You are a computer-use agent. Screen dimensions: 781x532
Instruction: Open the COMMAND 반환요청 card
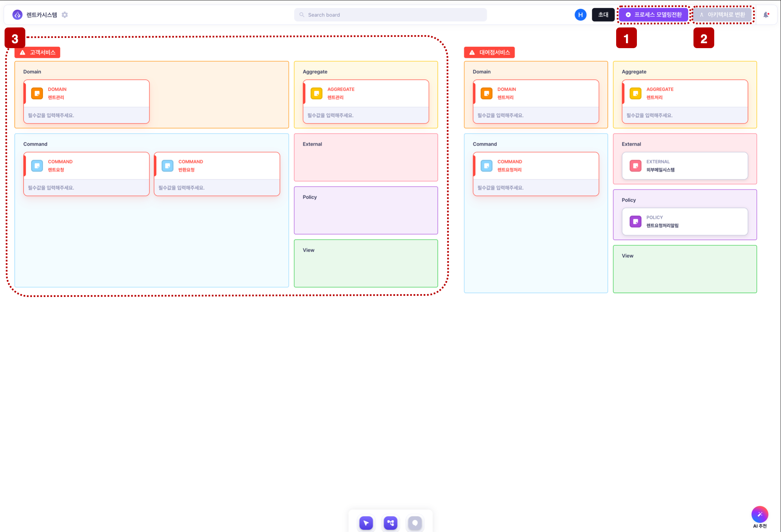[x=217, y=174]
